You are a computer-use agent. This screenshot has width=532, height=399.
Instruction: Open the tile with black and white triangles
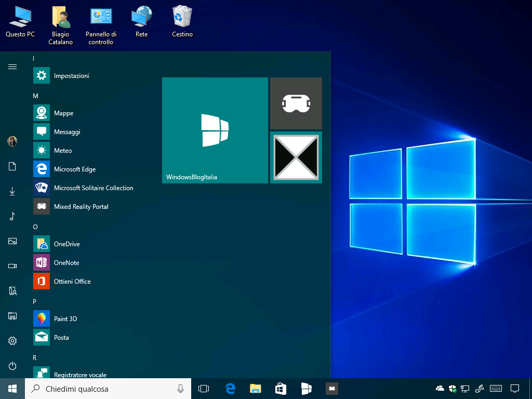click(x=296, y=157)
